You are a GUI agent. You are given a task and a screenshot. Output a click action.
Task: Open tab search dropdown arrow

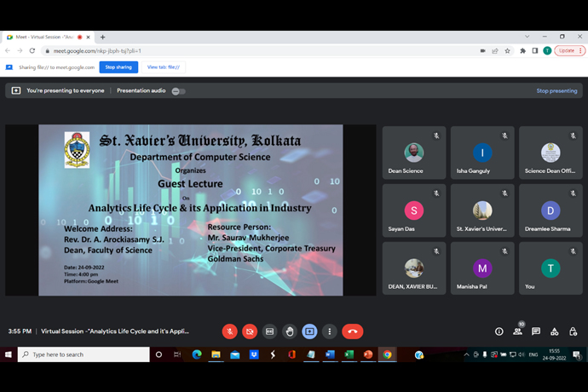[x=527, y=37]
